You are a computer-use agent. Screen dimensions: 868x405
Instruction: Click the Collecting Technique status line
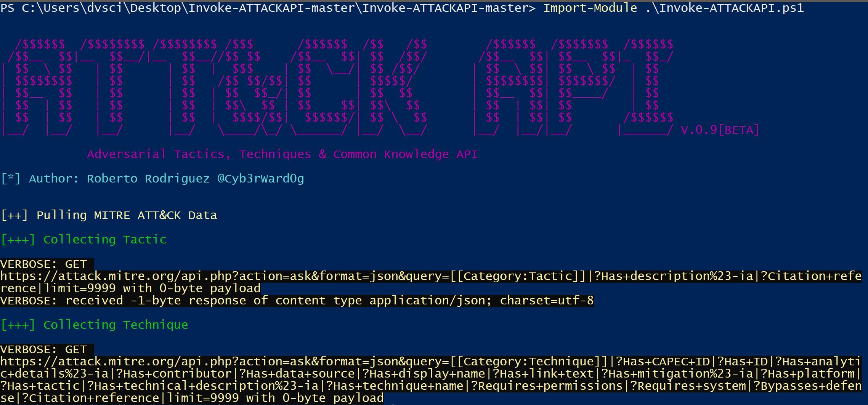point(95,325)
